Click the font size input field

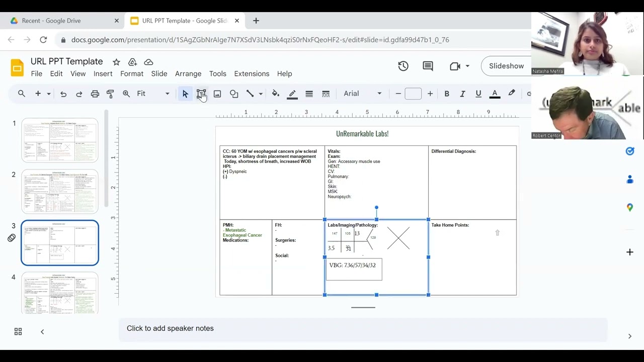click(x=413, y=94)
